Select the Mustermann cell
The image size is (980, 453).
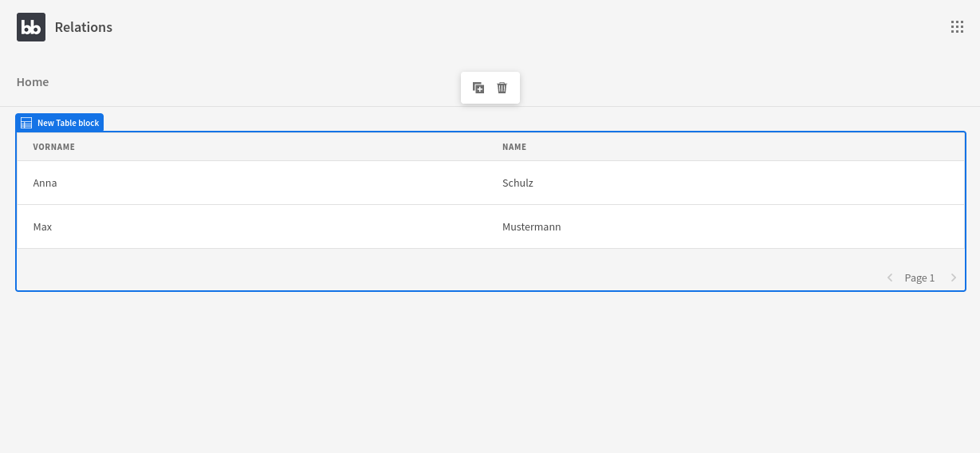click(531, 226)
